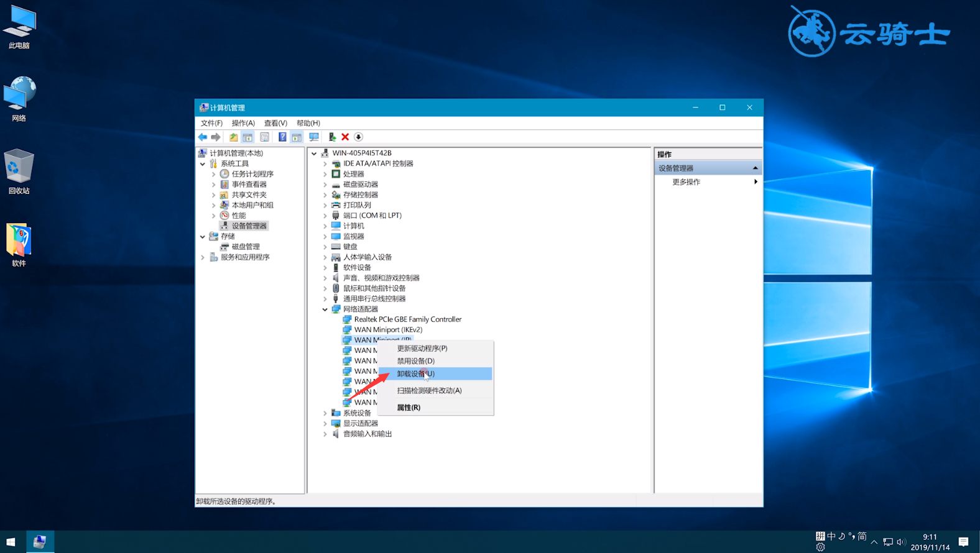Toggle the show/hide console tree icon
This screenshot has height=553, width=980.
pos(247,137)
